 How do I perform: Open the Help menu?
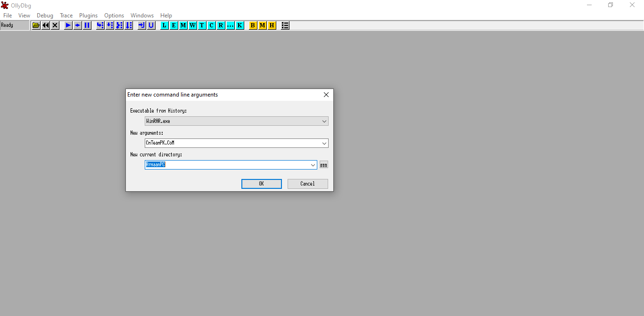pos(166,16)
